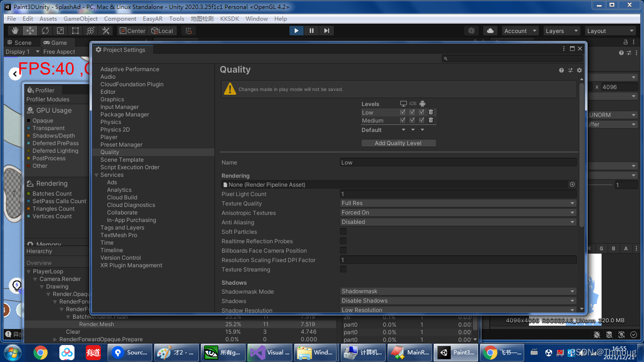This screenshot has height=362, width=644.
Task: Open the EasyAR menu
Action: [x=153, y=18]
